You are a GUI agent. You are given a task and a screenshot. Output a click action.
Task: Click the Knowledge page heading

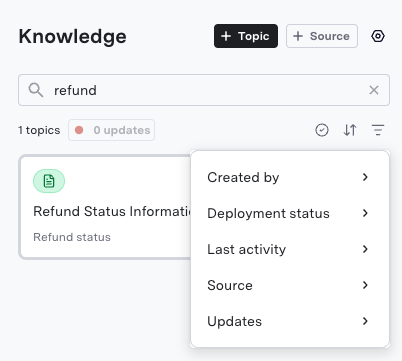(73, 36)
